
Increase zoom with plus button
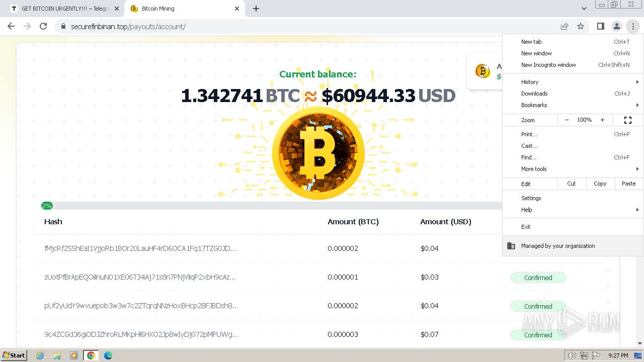602,120
